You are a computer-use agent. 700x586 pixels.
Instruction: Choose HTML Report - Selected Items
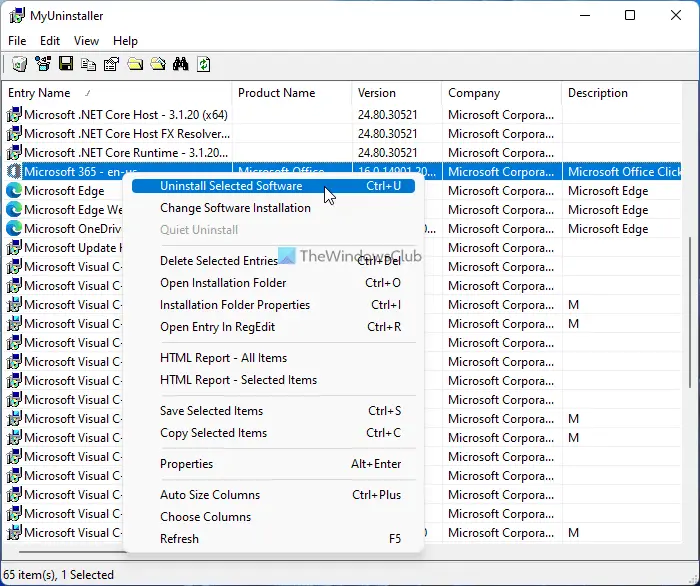pos(273,380)
